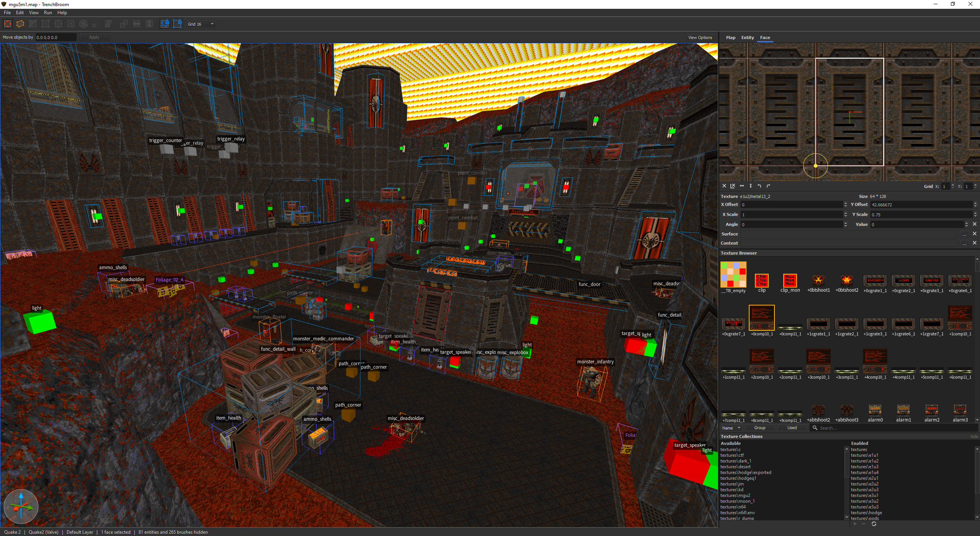Open the Content flags ellipsis button

click(964, 243)
